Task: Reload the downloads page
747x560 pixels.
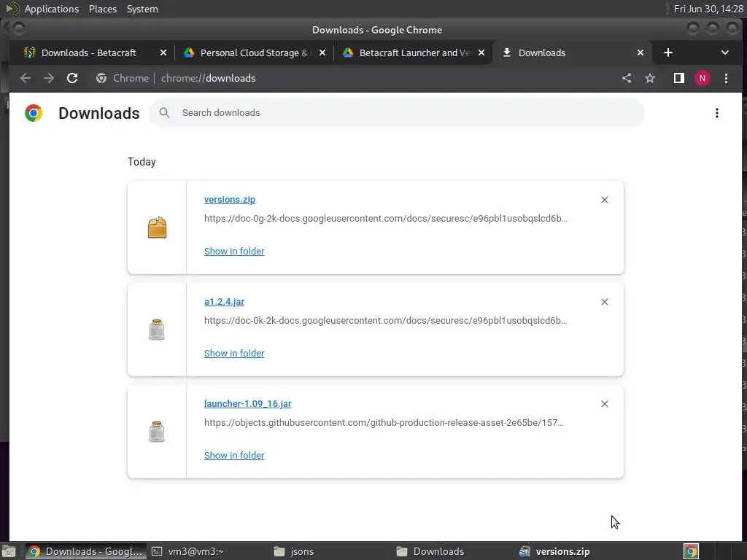Action: (72, 78)
